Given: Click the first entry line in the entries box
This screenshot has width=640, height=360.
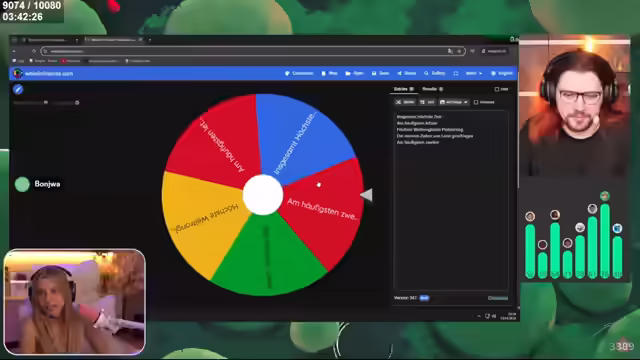Looking at the screenshot, I should click(419, 117).
